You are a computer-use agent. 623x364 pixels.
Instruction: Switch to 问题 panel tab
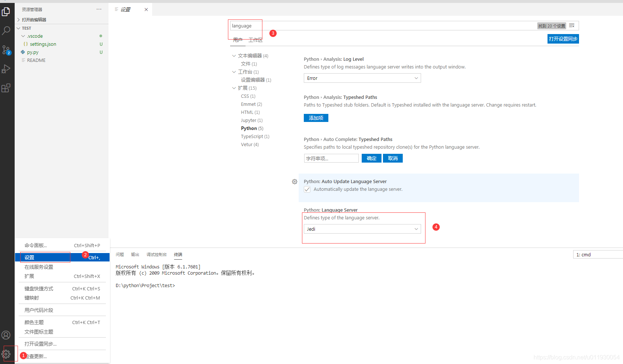click(120, 255)
